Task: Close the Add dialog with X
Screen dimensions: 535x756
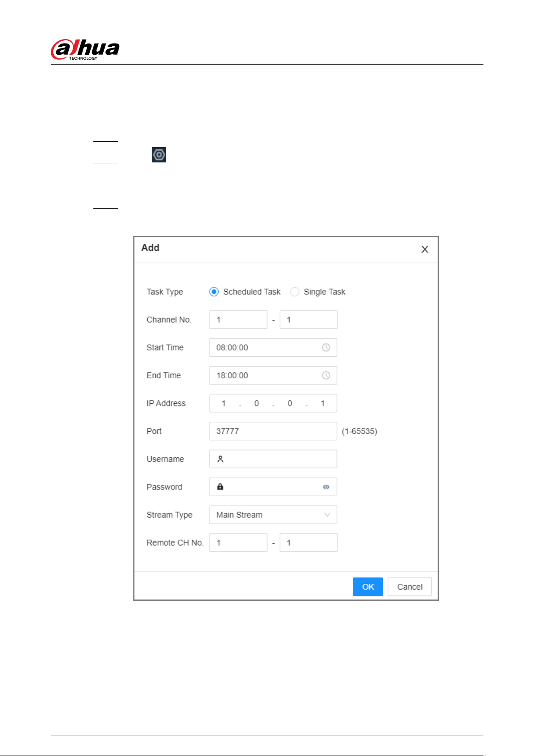Action: (425, 249)
